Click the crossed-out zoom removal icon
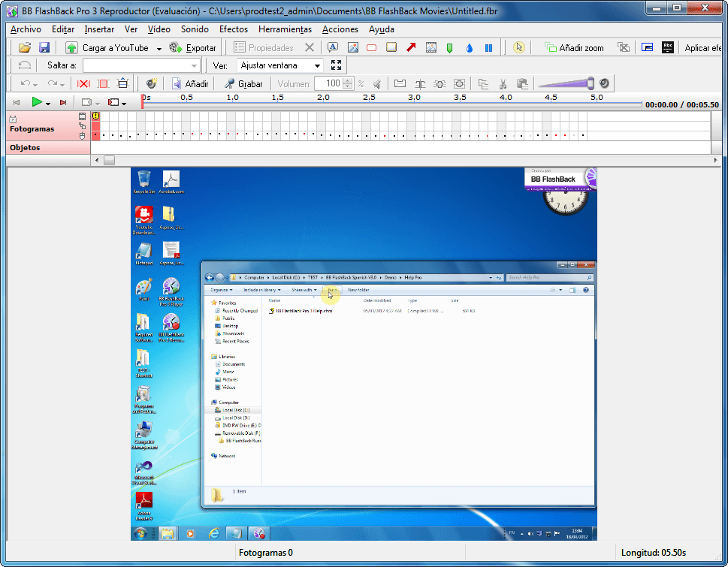The image size is (728, 567). click(624, 47)
